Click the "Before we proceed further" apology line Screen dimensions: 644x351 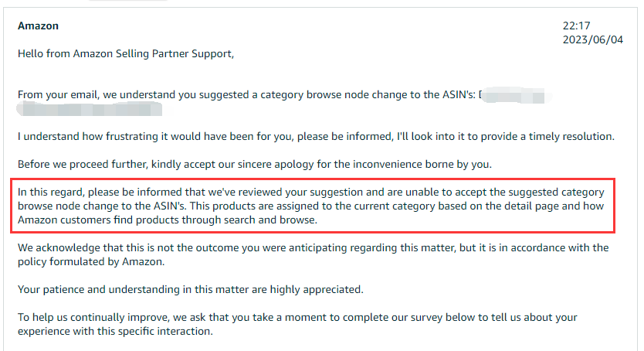(255, 165)
